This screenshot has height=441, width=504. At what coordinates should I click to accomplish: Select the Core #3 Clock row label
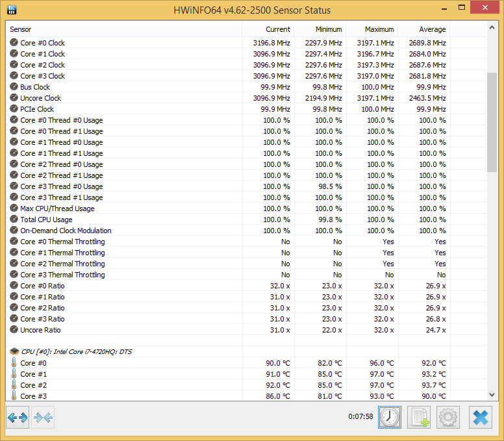pyautogui.click(x=42, y=76)
